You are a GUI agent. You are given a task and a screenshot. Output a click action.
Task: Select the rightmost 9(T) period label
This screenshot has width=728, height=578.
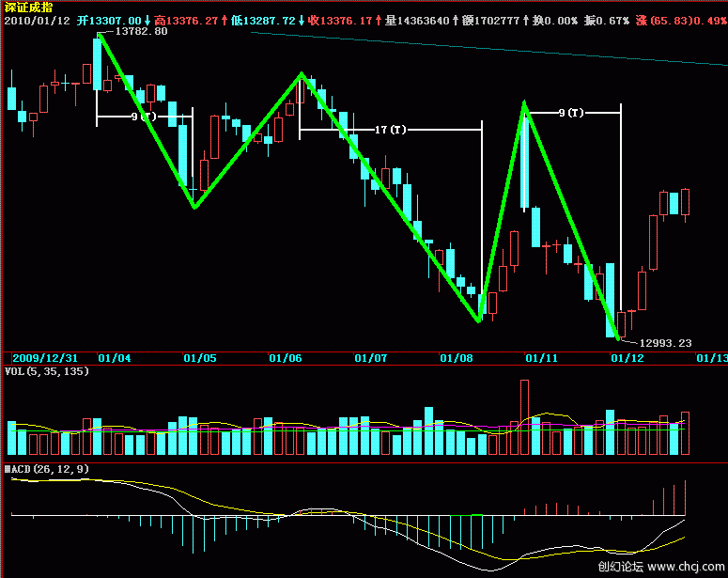(572, 113)
